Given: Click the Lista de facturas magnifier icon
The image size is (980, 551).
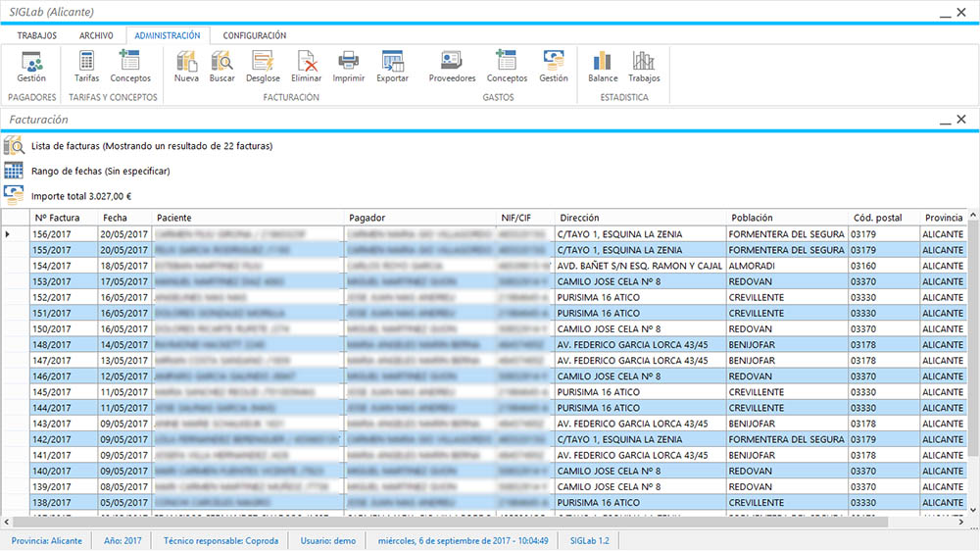Looking at the screenshot, I should 13,146.
